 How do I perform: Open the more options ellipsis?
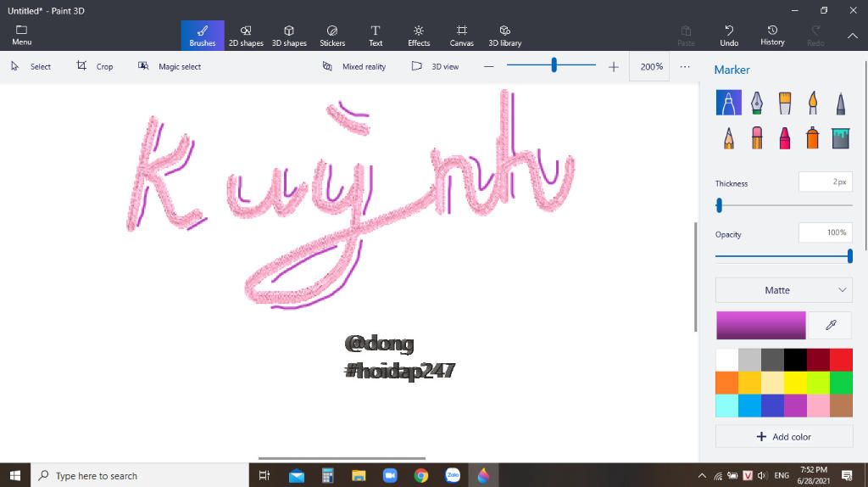[x=685, y=66]
